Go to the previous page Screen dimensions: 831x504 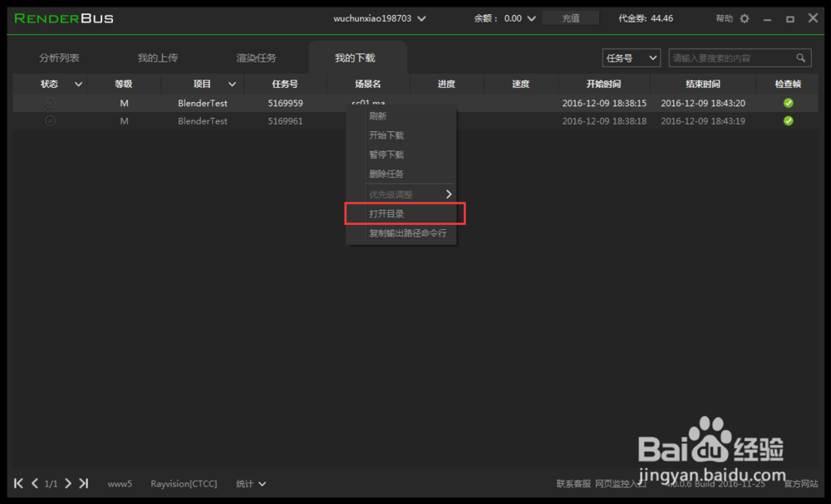35,483
